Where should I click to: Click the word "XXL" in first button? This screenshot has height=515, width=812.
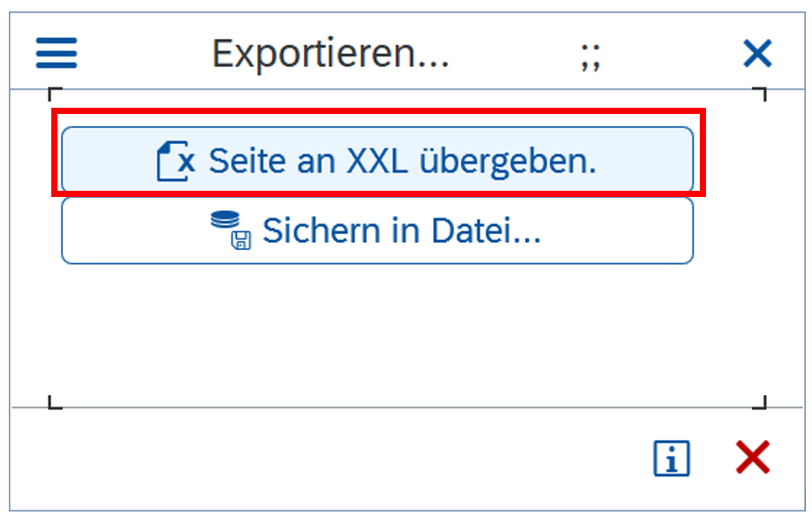[378, 162]
